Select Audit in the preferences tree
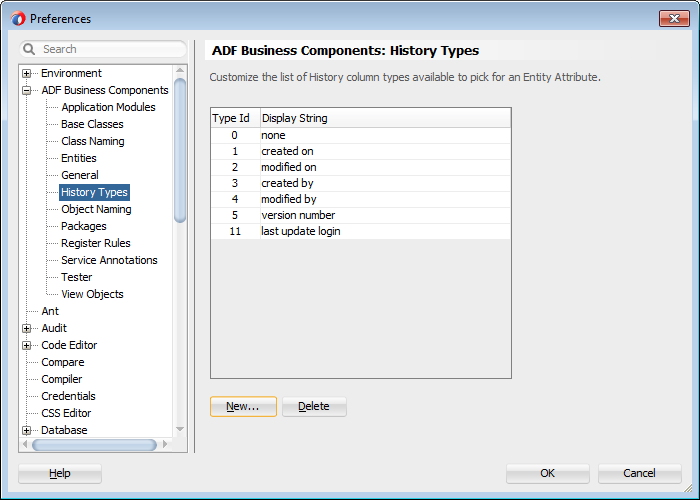This screenshot has height=500, width=700. 54,328
